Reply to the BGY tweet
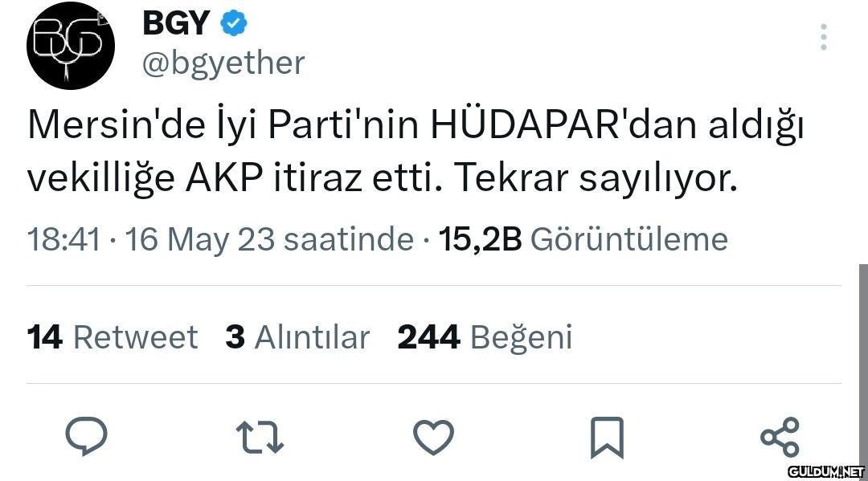Viewport: 868px width, 481px height. (x=86, y=438)
